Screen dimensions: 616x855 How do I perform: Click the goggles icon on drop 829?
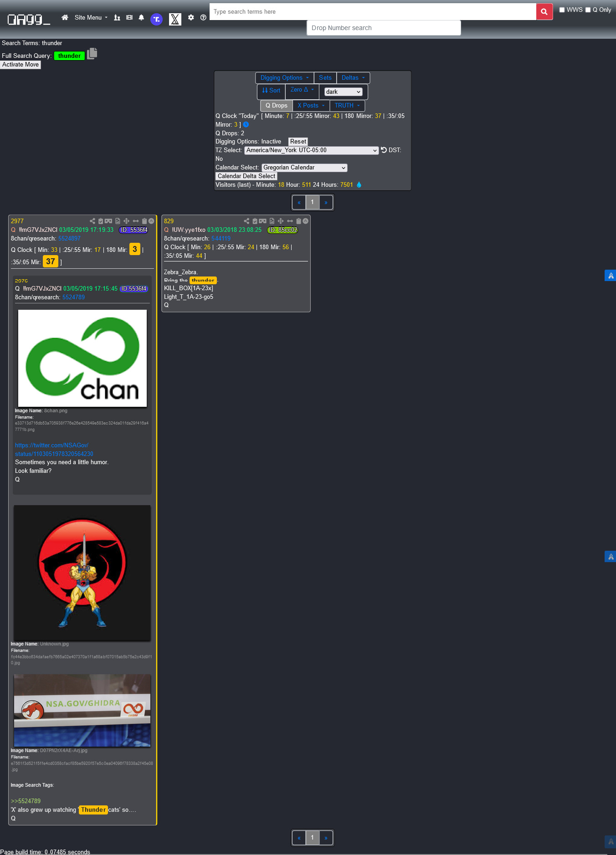[262, 221]
